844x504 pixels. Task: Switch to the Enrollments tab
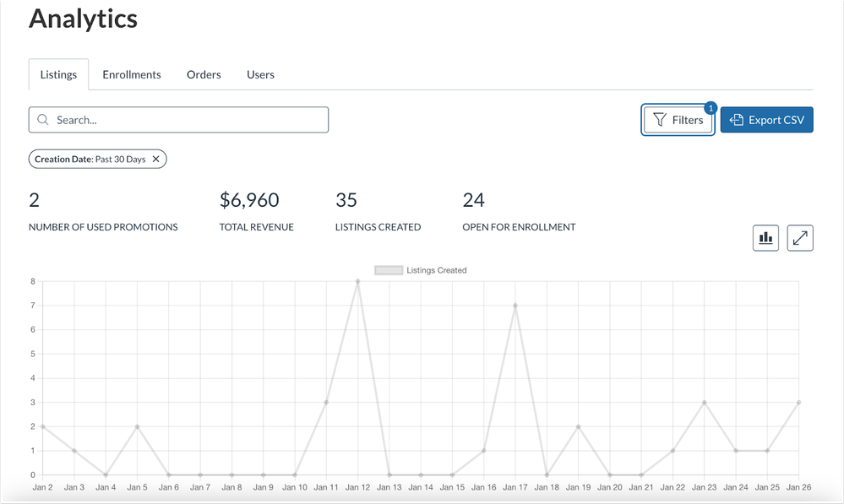132,74
